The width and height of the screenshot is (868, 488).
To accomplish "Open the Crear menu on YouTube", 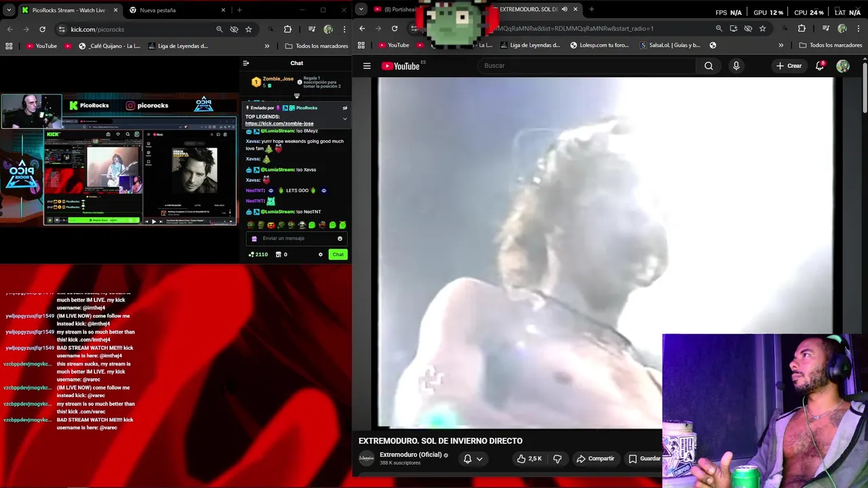I will [x=789, y=66].
